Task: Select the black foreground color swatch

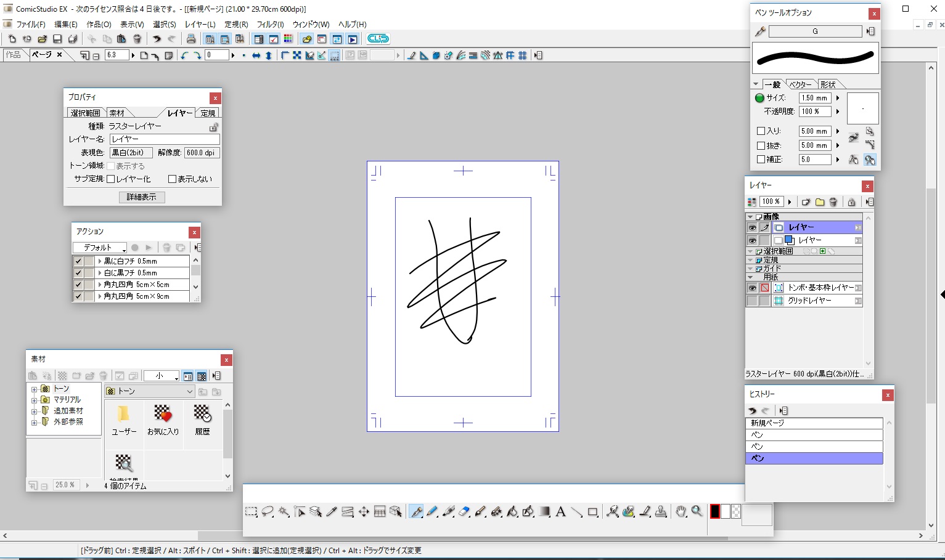Action: [715, 511]
